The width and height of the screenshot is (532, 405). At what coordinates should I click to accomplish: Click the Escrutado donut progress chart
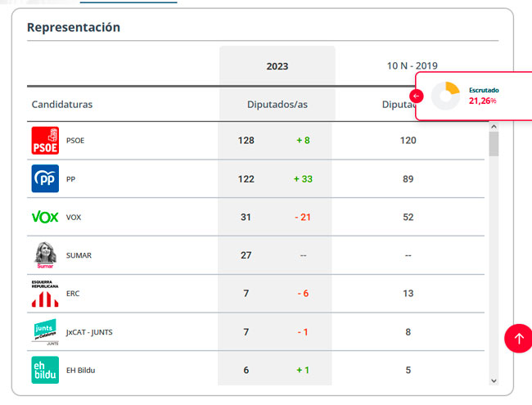point(445,96)
